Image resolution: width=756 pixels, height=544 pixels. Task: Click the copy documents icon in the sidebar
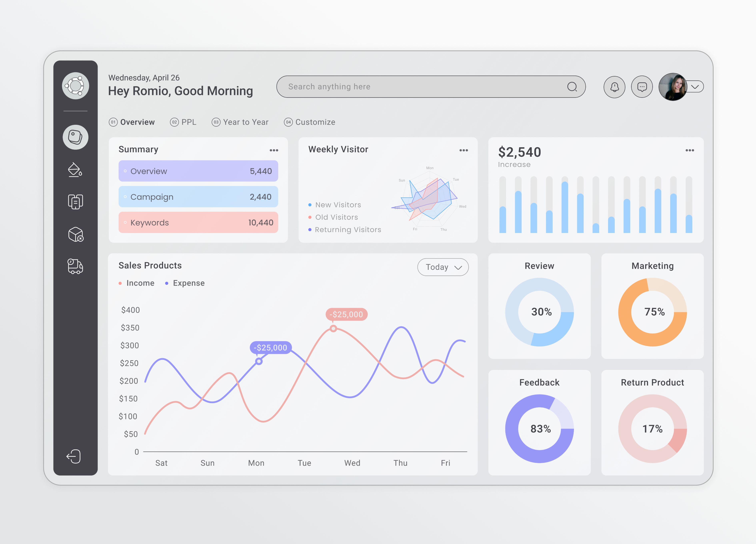pyautogui.click(x=75, y=202)
